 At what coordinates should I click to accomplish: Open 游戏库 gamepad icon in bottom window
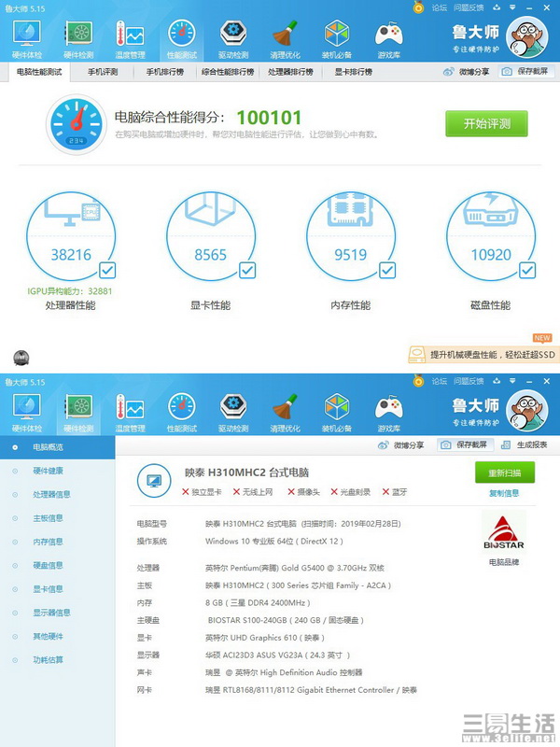tap(388, 407)
